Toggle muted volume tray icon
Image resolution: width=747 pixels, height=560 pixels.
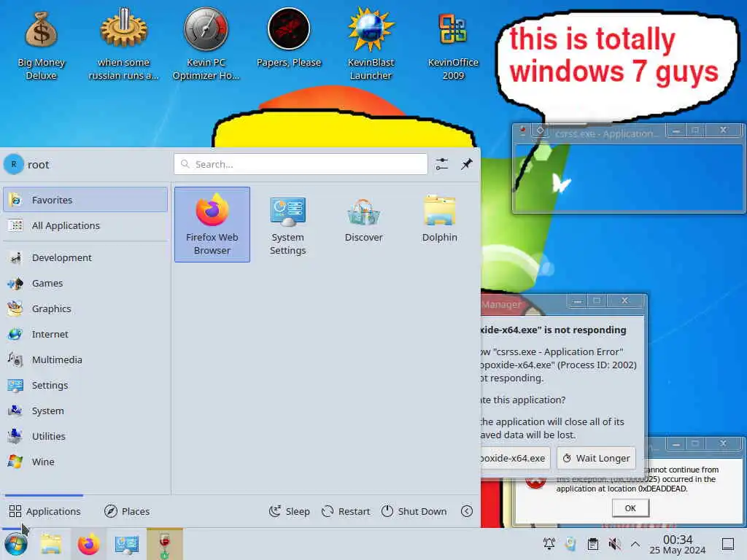point(614,544)
